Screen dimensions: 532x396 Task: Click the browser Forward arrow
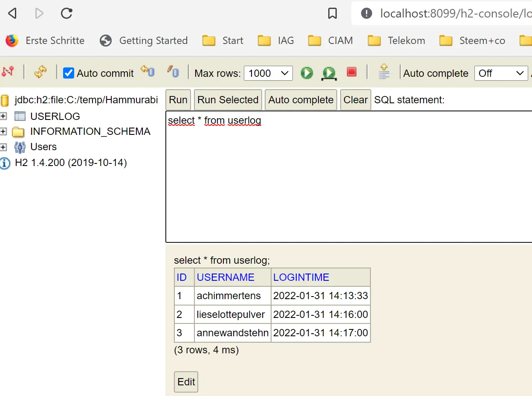(x=39, y=14)
